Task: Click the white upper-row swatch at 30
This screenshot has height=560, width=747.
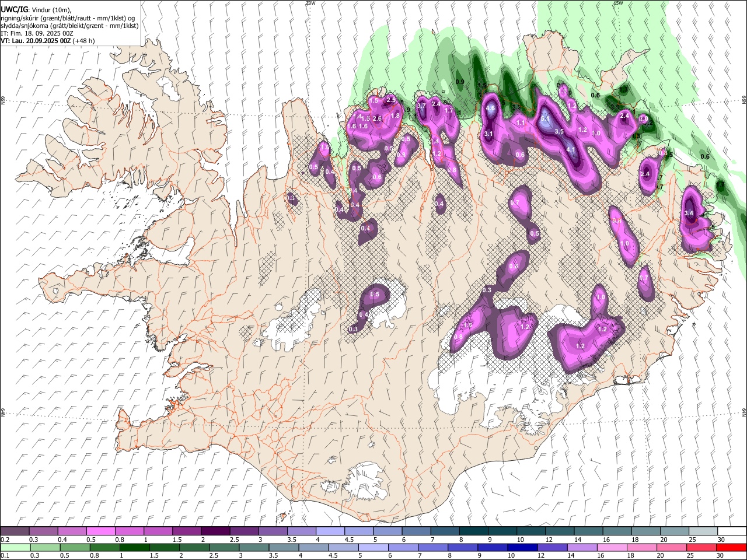Action: 731,531
